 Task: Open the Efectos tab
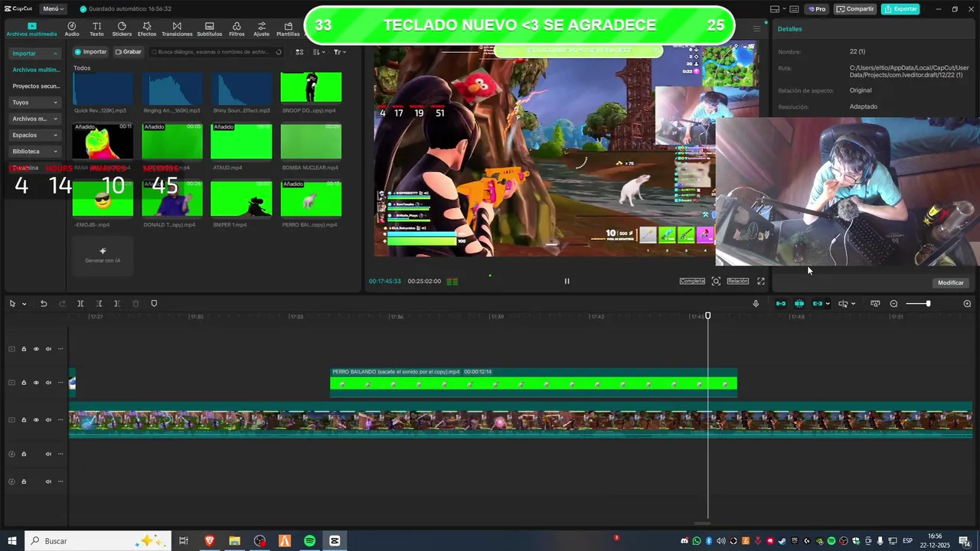147,29
